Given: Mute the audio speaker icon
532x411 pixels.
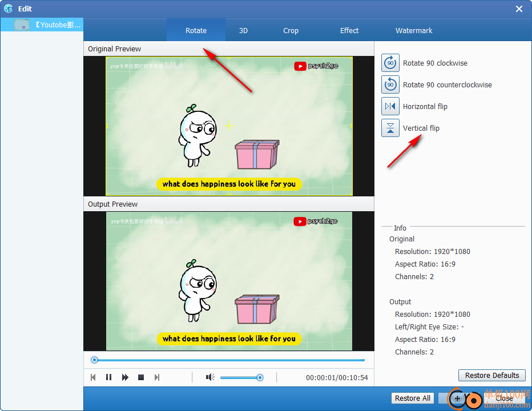Looking at the screenshot, I should tap(210, 377).
